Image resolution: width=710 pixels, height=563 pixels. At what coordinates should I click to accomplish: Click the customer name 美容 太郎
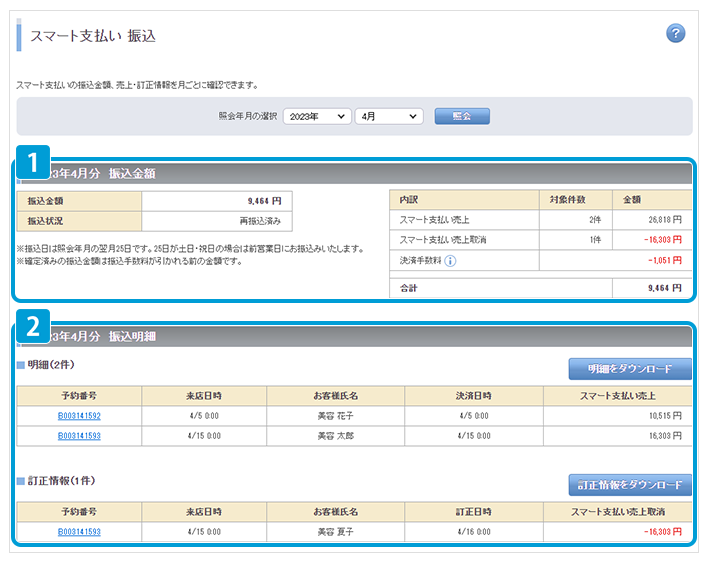point(337,436)
